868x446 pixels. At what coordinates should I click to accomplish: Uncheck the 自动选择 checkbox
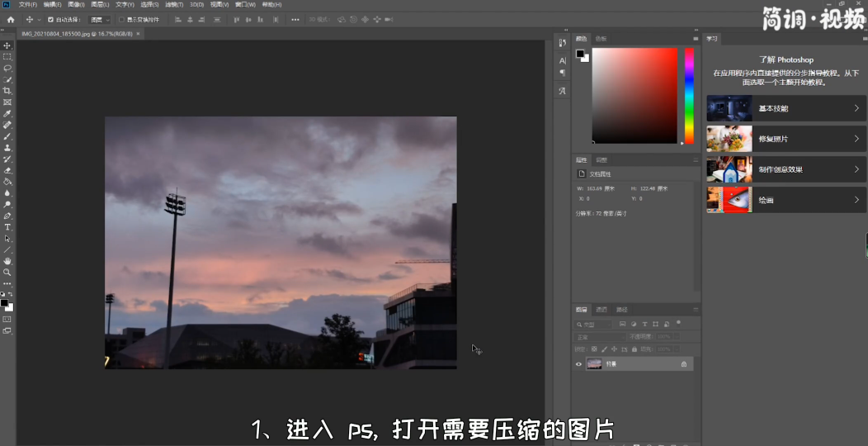(50, 19)
